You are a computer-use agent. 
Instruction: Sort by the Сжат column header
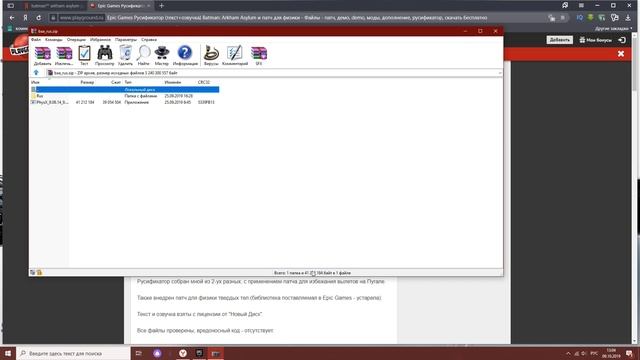point(116,82)
